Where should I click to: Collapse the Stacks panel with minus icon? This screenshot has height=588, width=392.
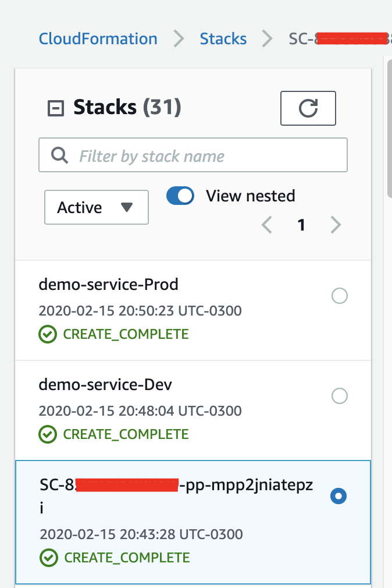click(x=56, y=108)
